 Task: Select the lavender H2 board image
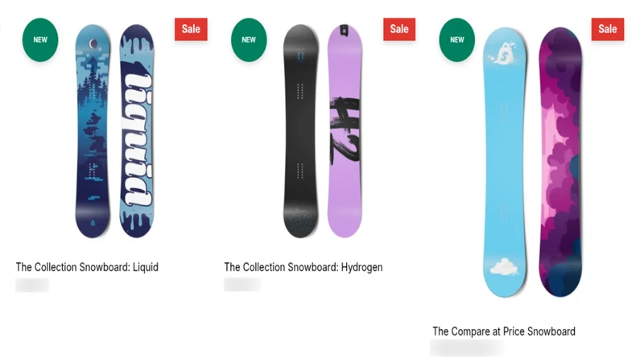point(345,131)
